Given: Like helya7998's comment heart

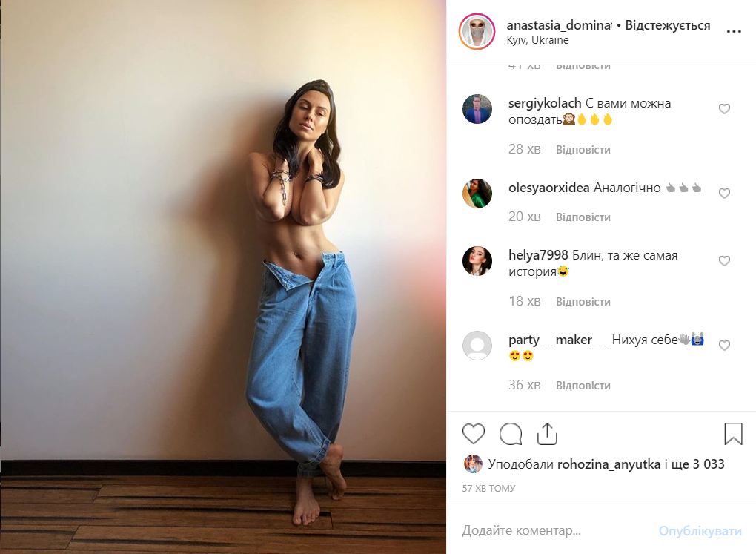Looking at the screenshot, I should tap(724, 261).
